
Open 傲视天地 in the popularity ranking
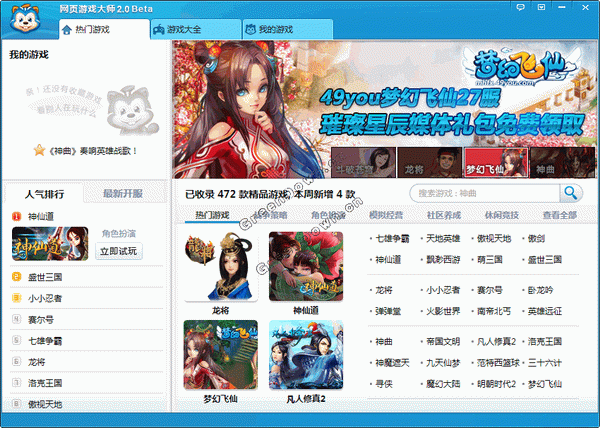pyautogui.click(x=45, y=404)
